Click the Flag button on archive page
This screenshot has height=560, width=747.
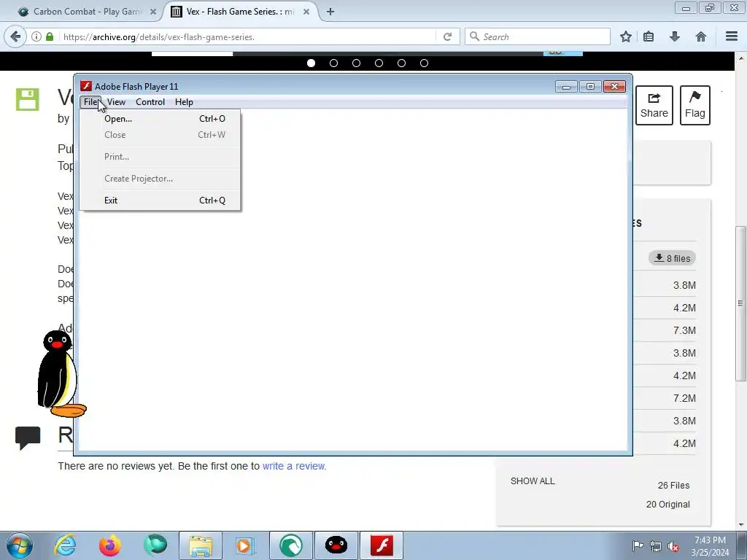click(x=695, y=105)
